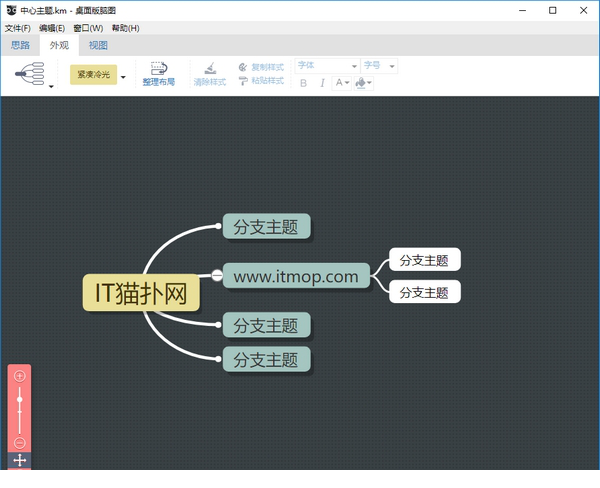Click the pan move canvas icon
Screen dimensions: 600x488
point(20,460)
